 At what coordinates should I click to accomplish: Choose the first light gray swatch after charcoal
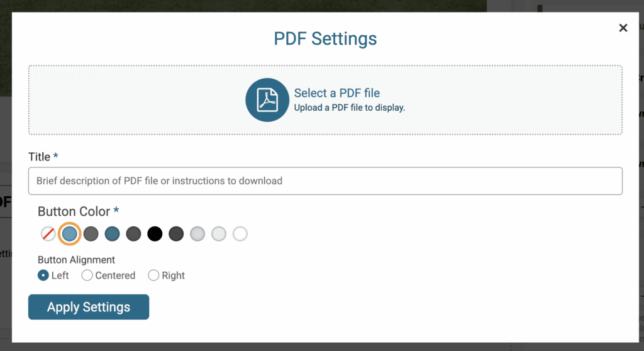click(197, 234)
